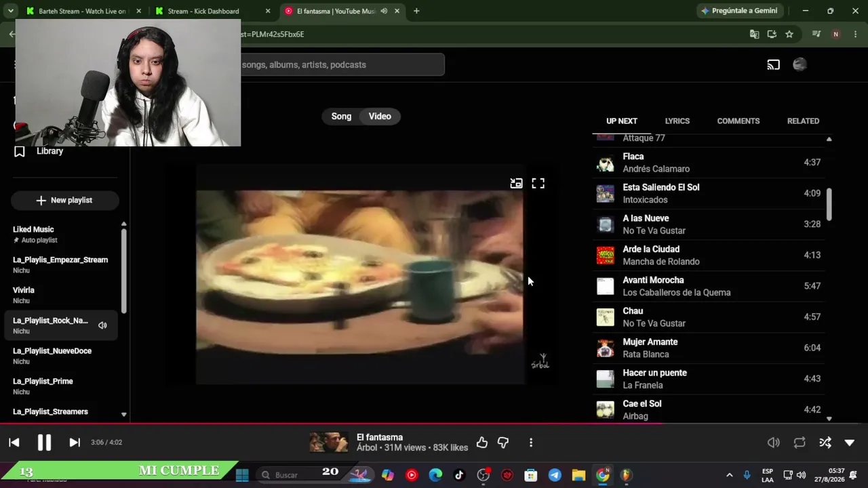Cast to a device from YouTube Music
This screenshot has width=868, height=488.
(x=774, y=65)
